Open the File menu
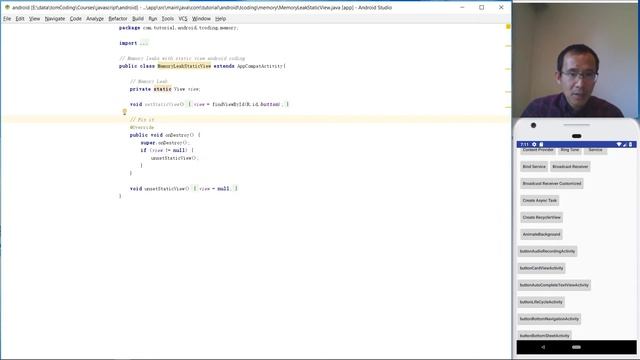 coord(7,19)
